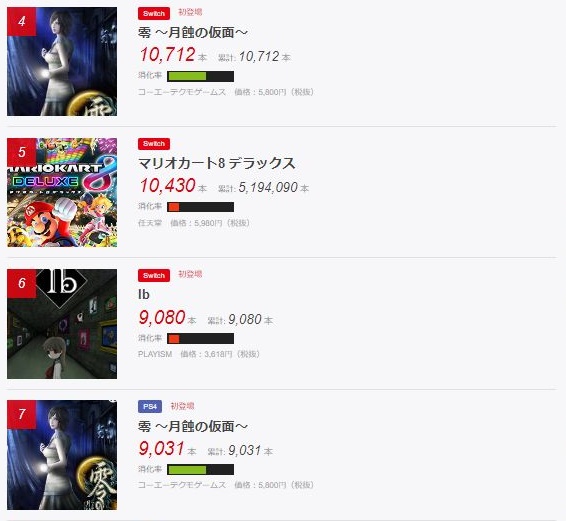Click the rank 6 red badge
This screenshot has width=566, height=521.
(x=22, y=283)
